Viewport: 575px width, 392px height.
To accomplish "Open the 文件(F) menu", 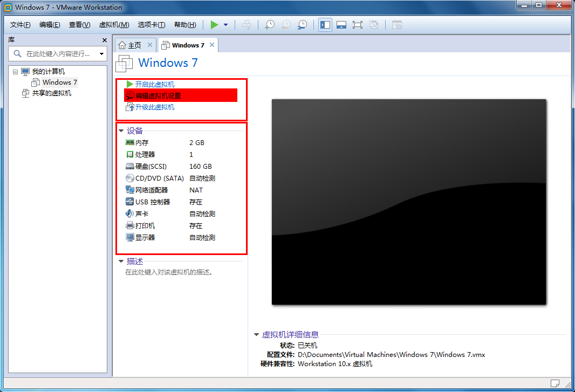I will pos(20,25).
